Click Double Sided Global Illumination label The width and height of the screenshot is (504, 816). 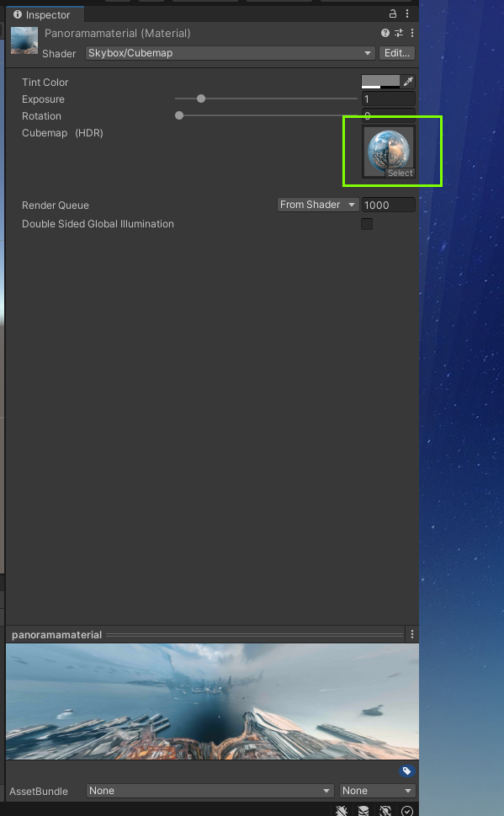click(x=98, y=224)
